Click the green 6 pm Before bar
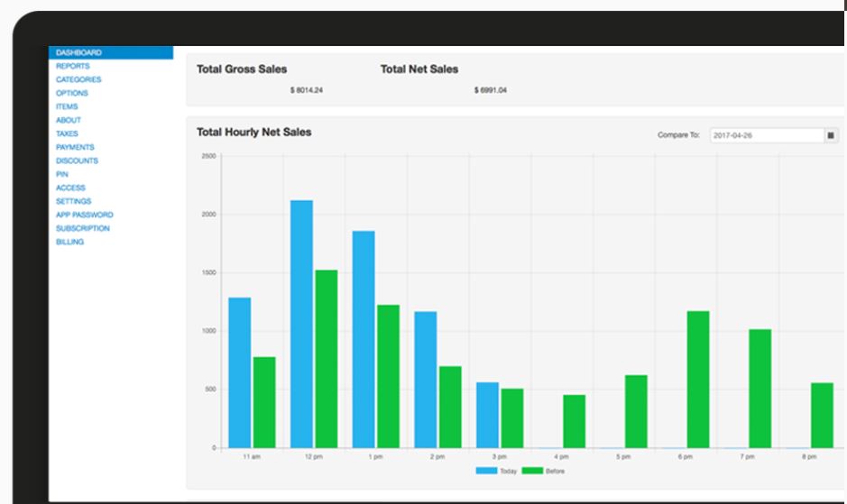847x504 pixels. point(697,380)
